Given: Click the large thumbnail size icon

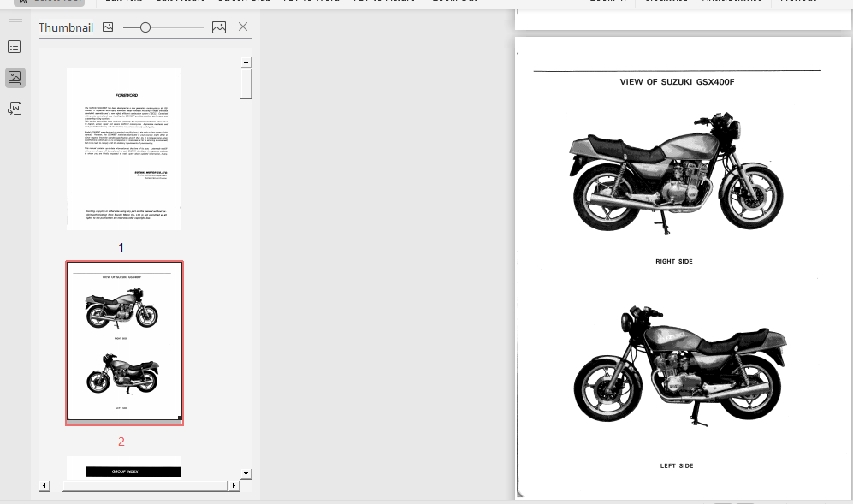Looking at the screenshot, I should coord(219,27).
